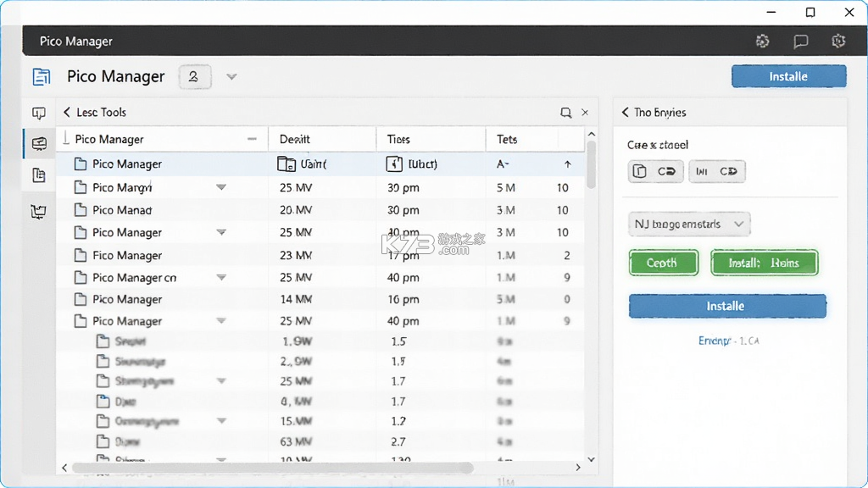Open the Emenpr - 1.CA link

(728, 341)
